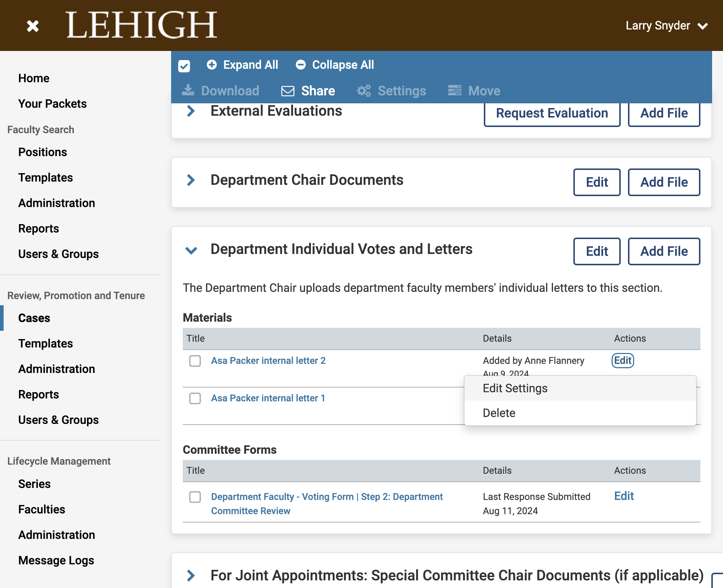
Task: Open Cases in the sidebar
Action: pyautogui.click(x=34, y=318)
